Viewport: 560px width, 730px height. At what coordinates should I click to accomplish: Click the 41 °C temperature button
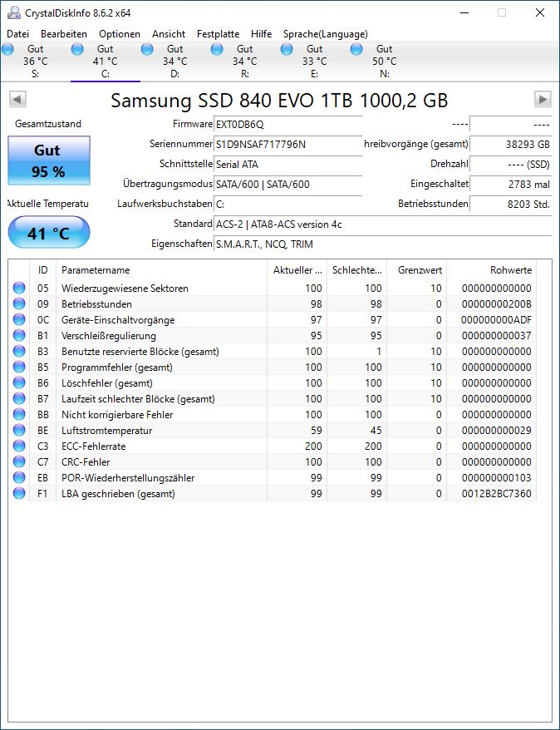pos(49,232)
